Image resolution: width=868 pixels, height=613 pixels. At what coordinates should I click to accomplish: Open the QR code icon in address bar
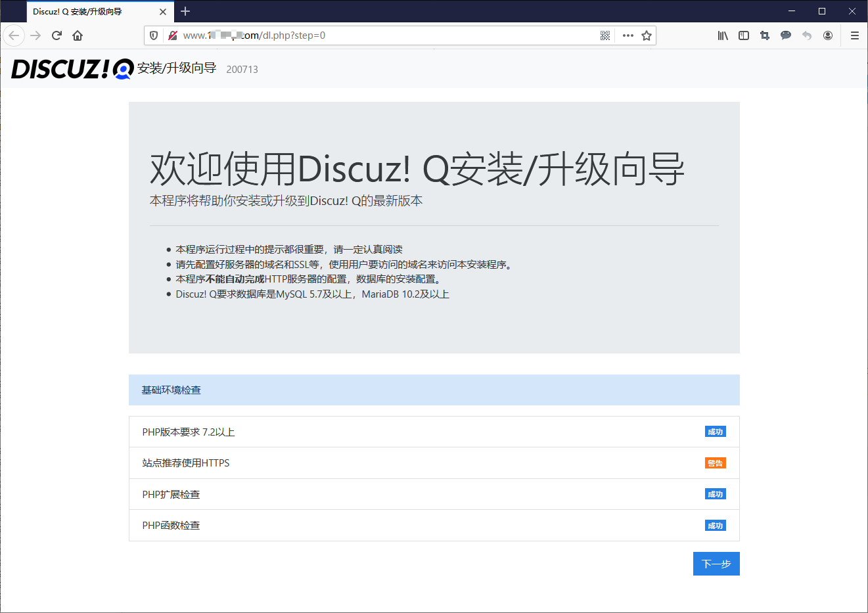[605, 35]
